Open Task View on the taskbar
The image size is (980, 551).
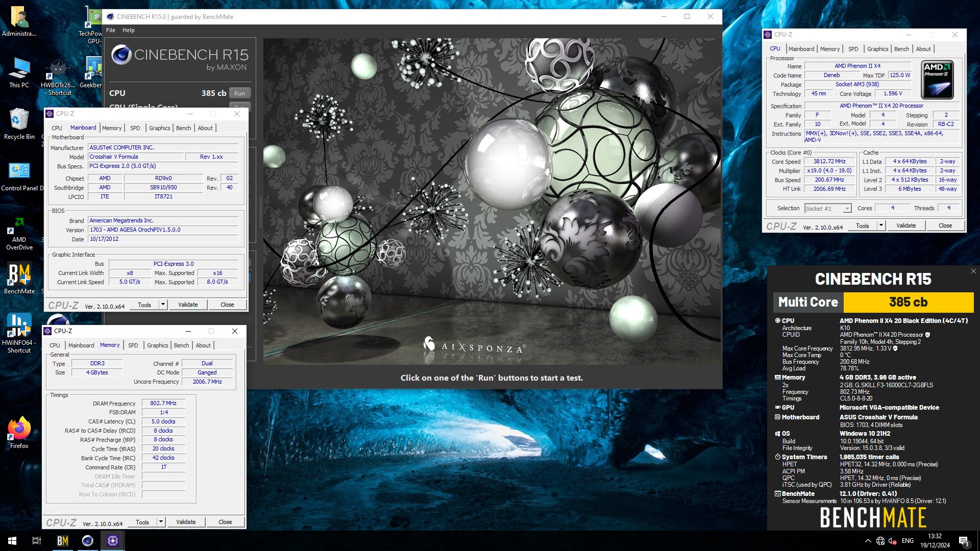[37, 541]
